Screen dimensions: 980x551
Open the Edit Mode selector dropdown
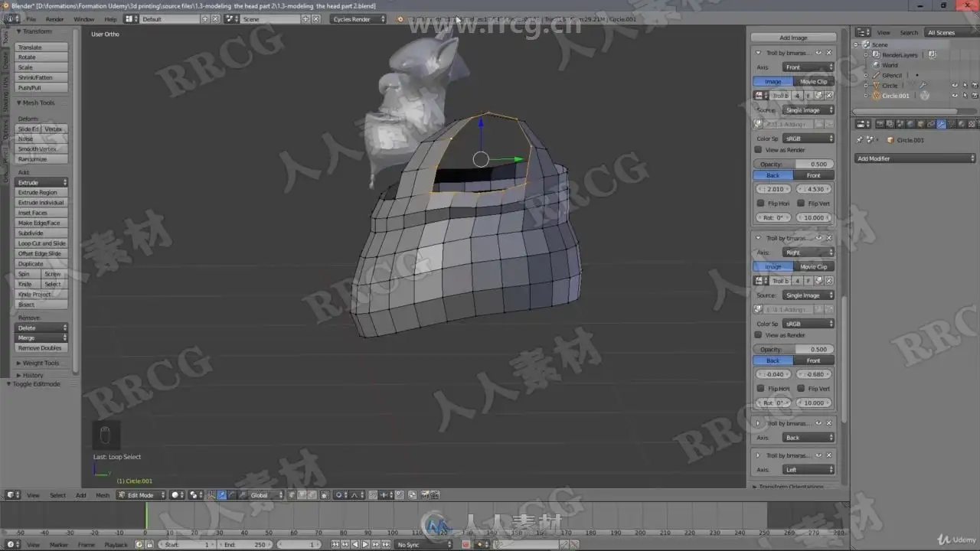click(141, 495)
